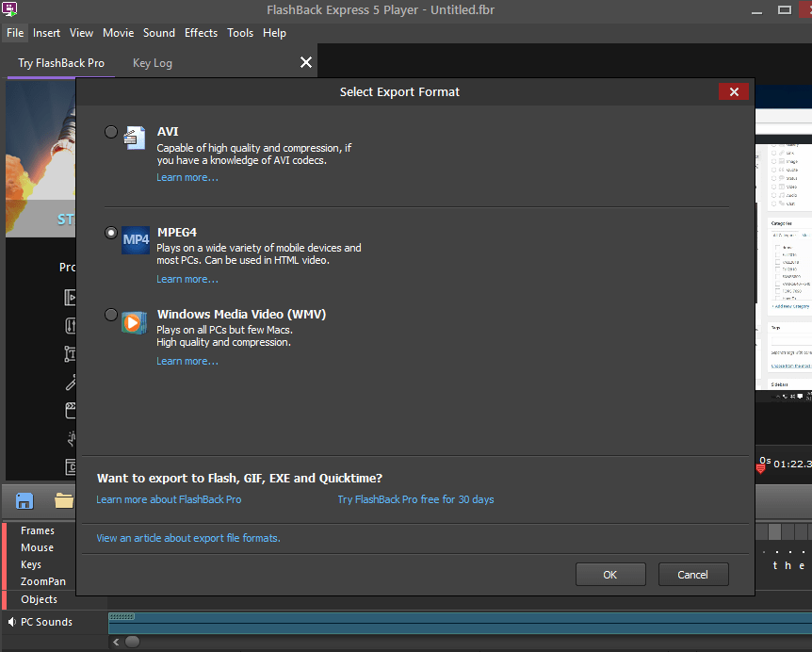The height and width of the screenshot is (652, 812).
Task: Click the red playhead marker at 0s
Action: (761, 468)
